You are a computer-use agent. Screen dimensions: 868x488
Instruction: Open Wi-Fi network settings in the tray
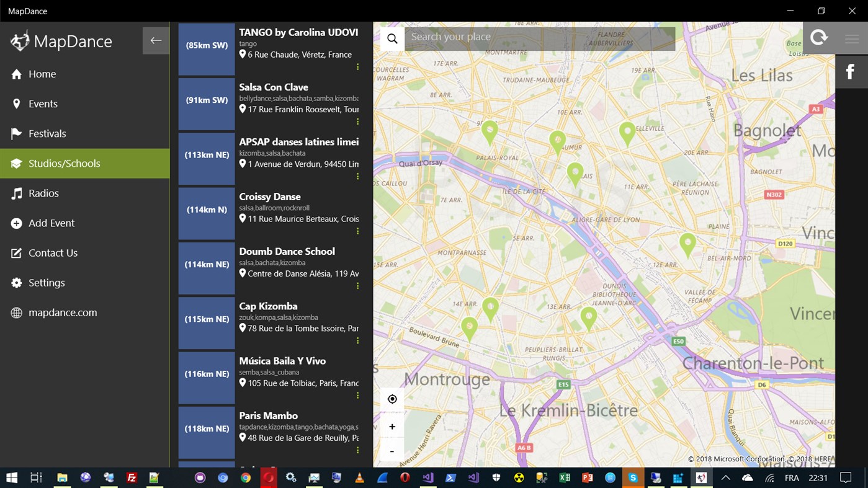770,477
